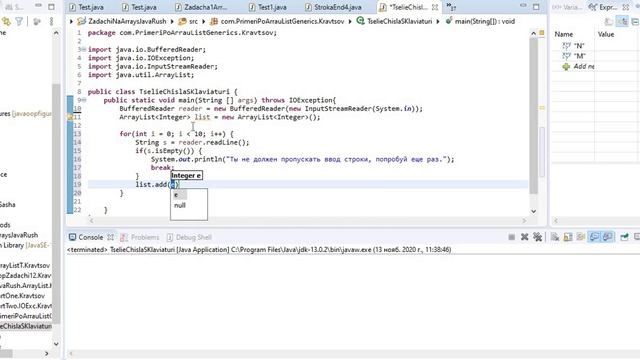Click Package Explorer scrollbar up arrow
640x360 pixels.
coord(56,33)
